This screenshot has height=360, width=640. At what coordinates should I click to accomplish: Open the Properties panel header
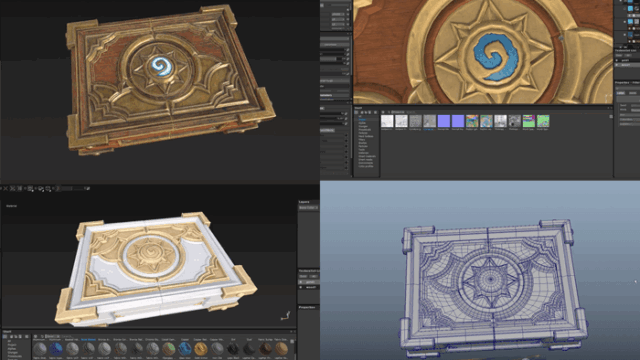[x=306, y=307]
